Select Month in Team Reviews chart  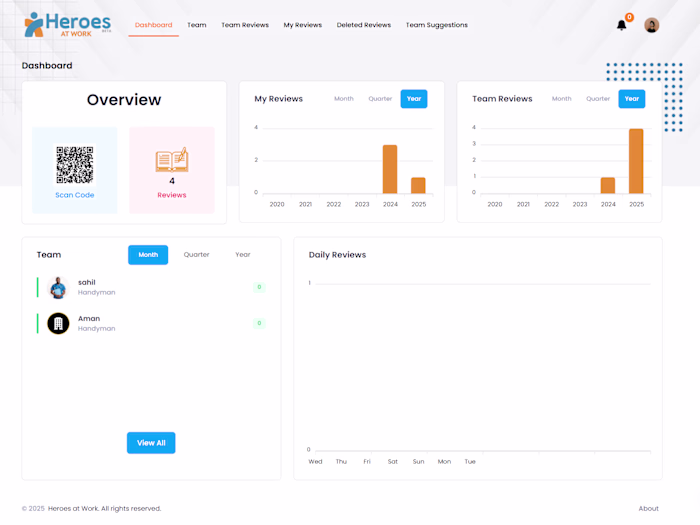(562, 99)
